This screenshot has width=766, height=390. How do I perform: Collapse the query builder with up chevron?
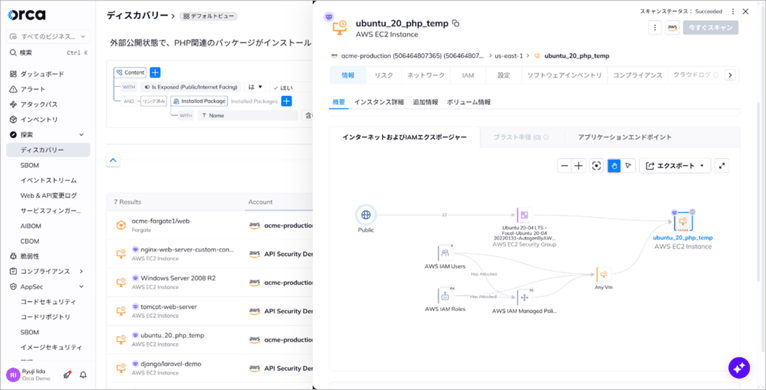pyautogui.click(x=113, y=160)
